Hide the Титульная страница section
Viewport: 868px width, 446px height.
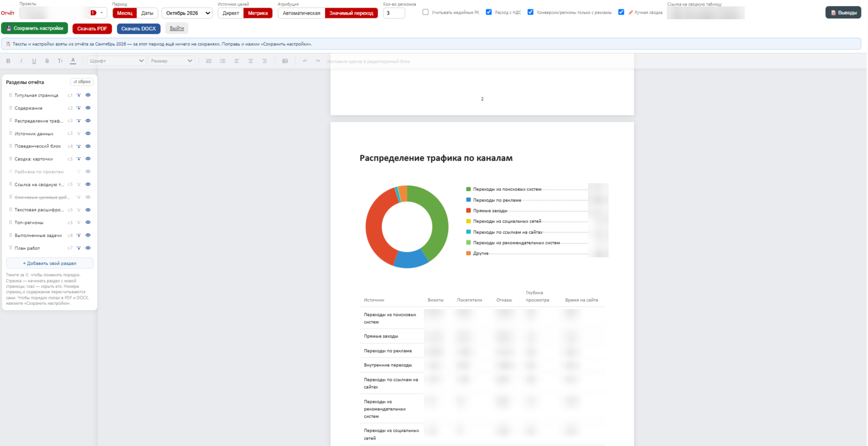coord(88,95)
